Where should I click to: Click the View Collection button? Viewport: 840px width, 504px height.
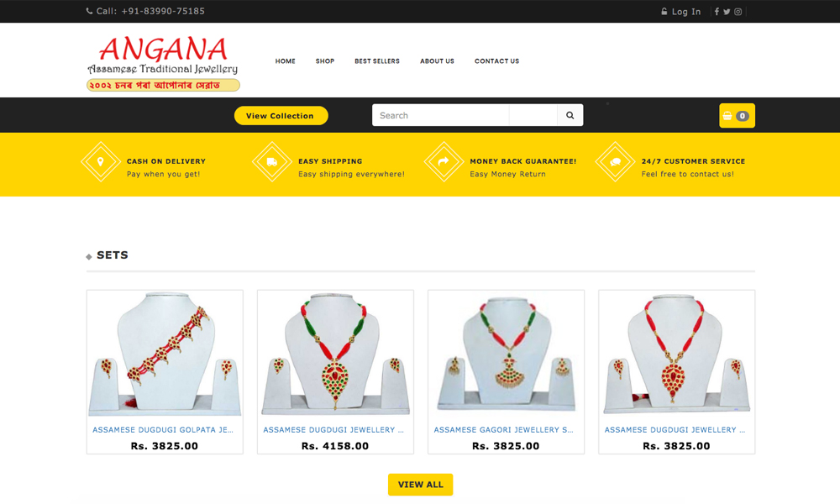point(281,116)
